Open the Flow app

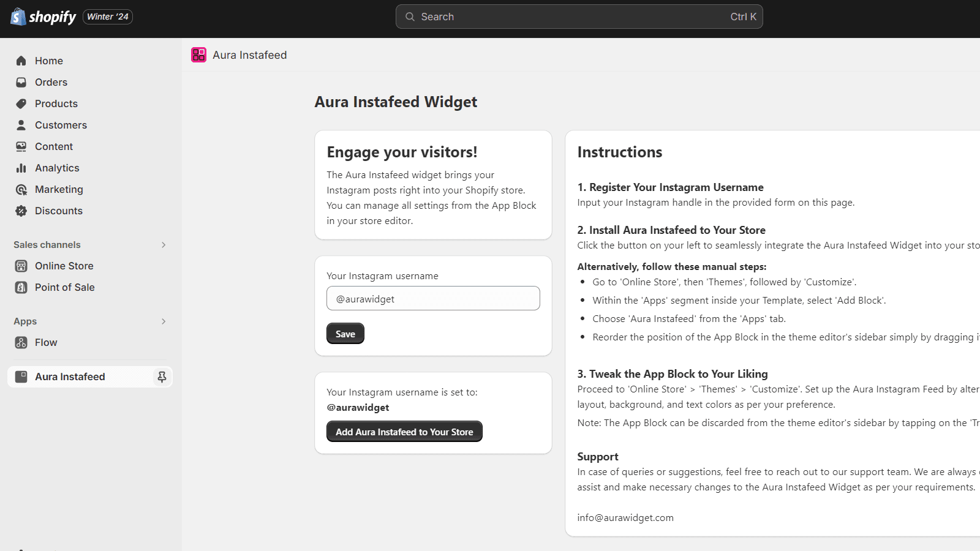46,342
